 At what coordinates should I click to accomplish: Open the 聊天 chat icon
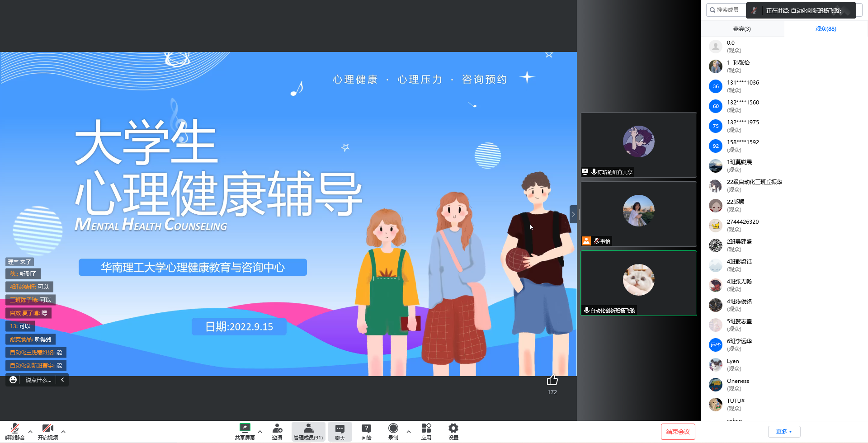coord(340,431)
